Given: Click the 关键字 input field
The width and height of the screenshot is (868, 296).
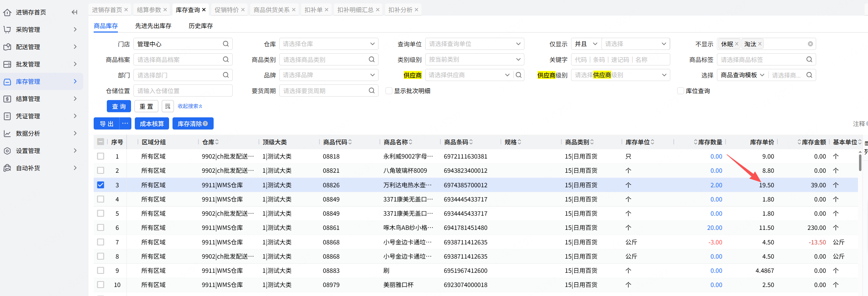Looking at the screenshot, I should pyautogui.click(x=620, y=60).
